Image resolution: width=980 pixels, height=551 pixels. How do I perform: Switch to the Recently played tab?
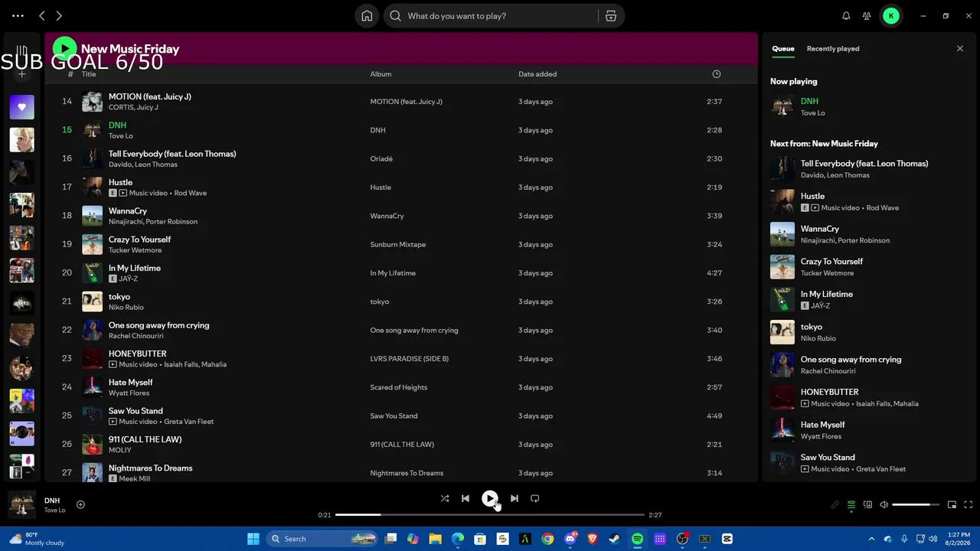(833, 49)
